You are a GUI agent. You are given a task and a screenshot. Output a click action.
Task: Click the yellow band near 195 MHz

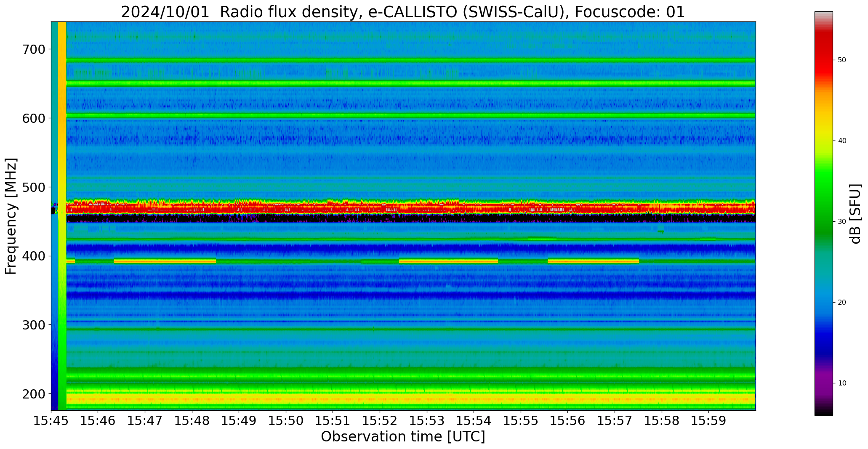[410, 399]
